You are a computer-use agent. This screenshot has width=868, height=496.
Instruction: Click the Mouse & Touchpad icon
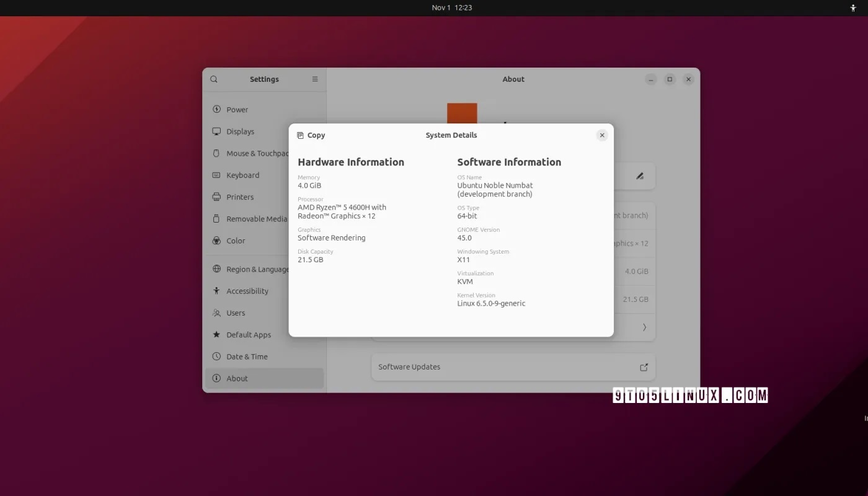click(x=216, y=153)
